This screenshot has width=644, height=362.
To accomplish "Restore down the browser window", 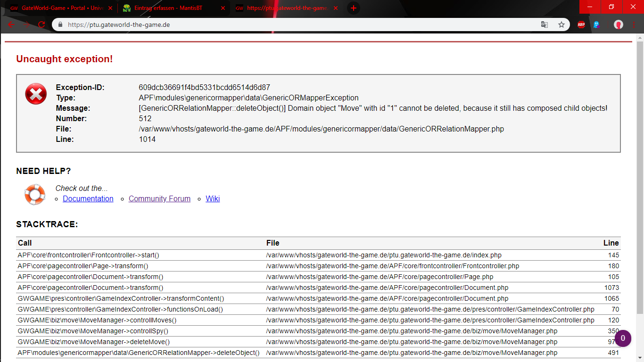I will coord(611,7).
